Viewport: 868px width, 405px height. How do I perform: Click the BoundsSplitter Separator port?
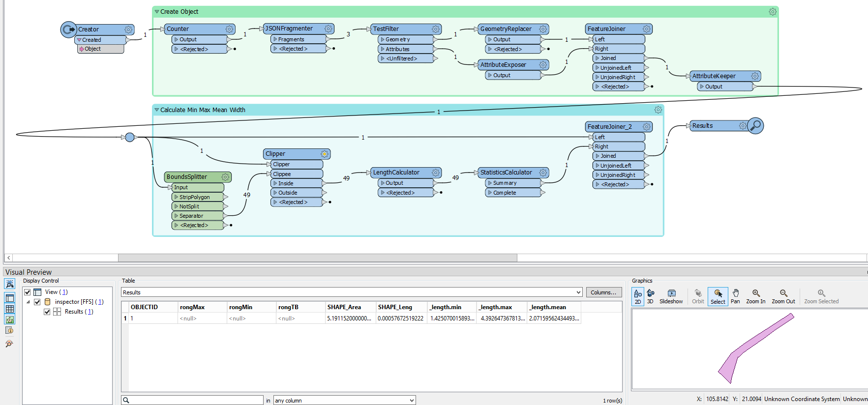pyautogui.click(x=197, y=216)
